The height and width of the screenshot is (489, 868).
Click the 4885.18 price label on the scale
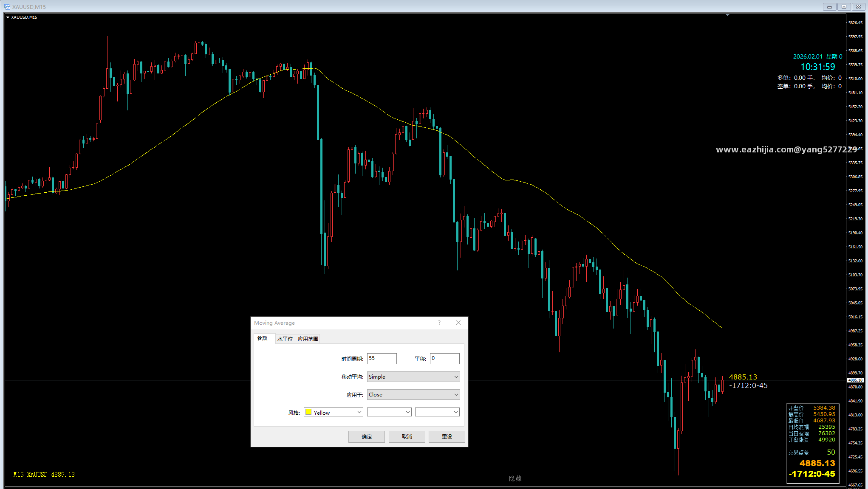click(x=855, y=380)
